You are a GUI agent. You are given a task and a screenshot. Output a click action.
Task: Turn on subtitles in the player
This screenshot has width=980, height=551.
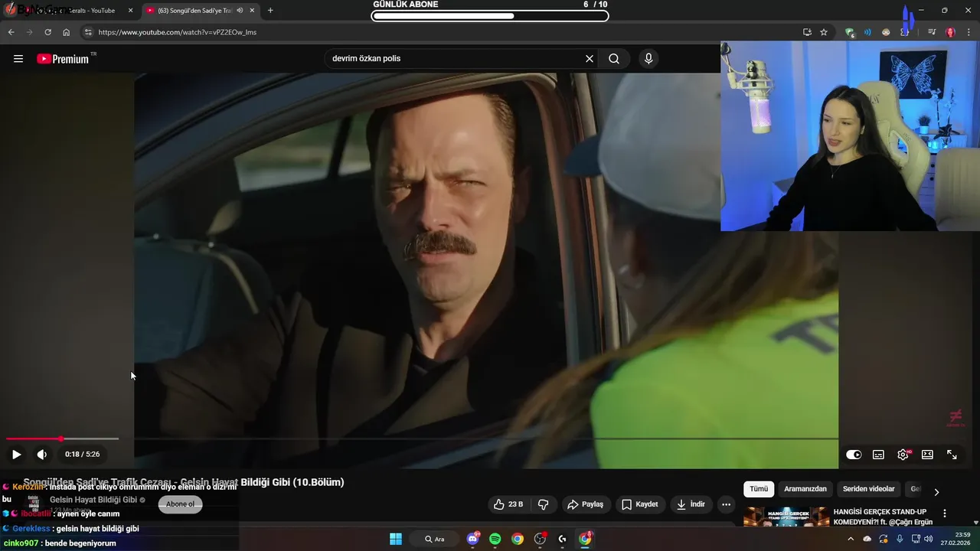pos(878,455)
